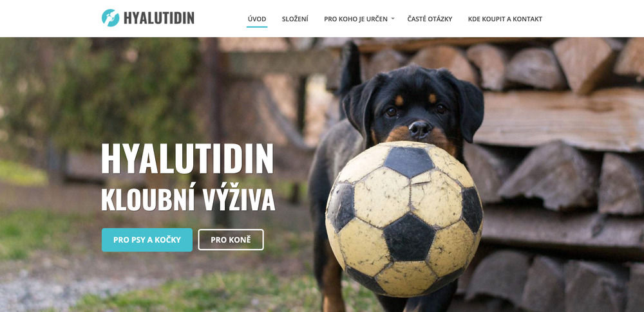Open the ÚVOD navigation tab

[257, 19]
